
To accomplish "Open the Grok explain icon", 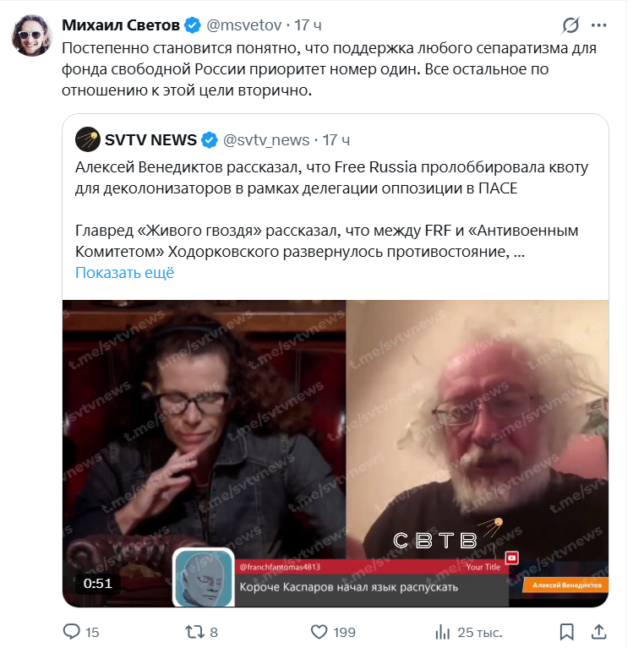I will 570,25.
